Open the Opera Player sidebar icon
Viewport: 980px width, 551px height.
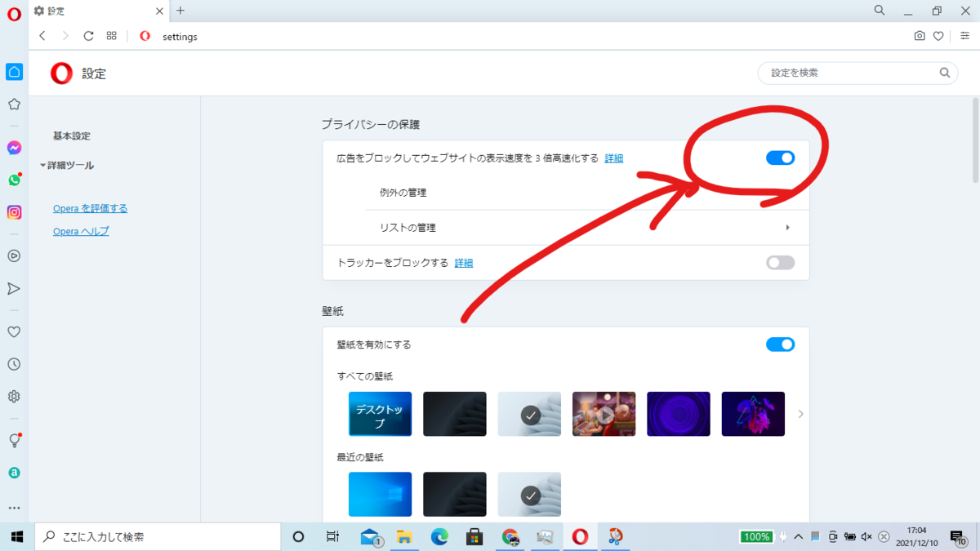14,256
